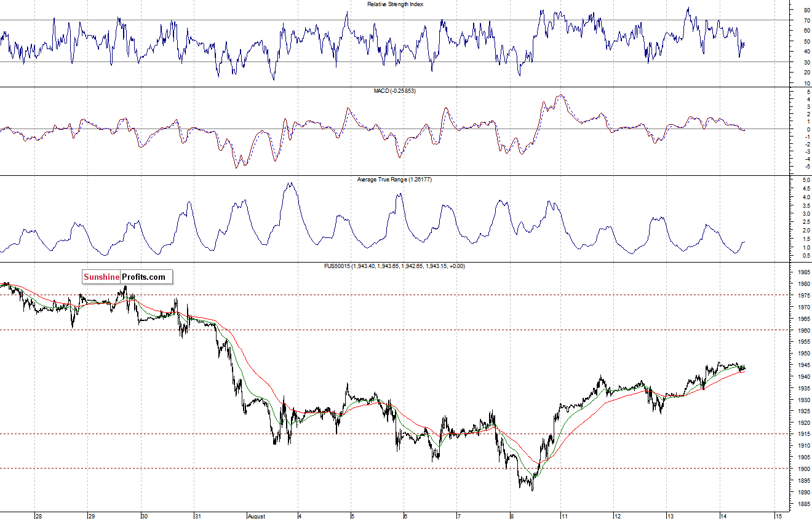
Task: Click the 0.5 label on ATR axis
Action: [x=806, y=255]
